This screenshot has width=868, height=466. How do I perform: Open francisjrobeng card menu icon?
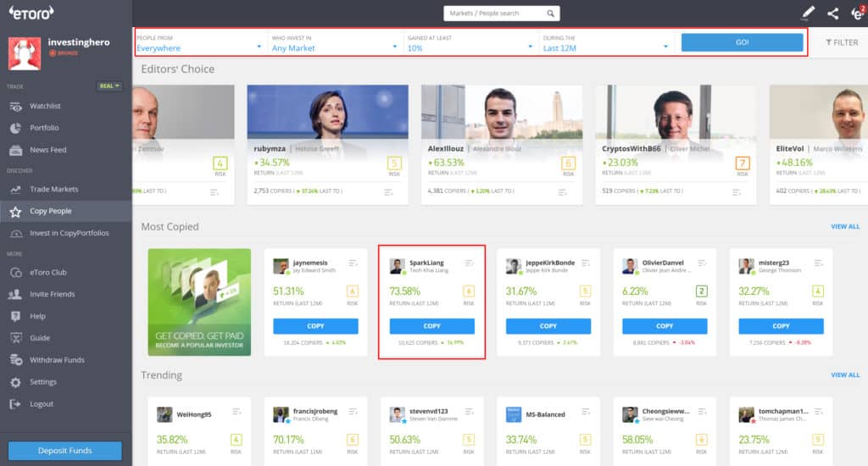(x=353, y=411)
